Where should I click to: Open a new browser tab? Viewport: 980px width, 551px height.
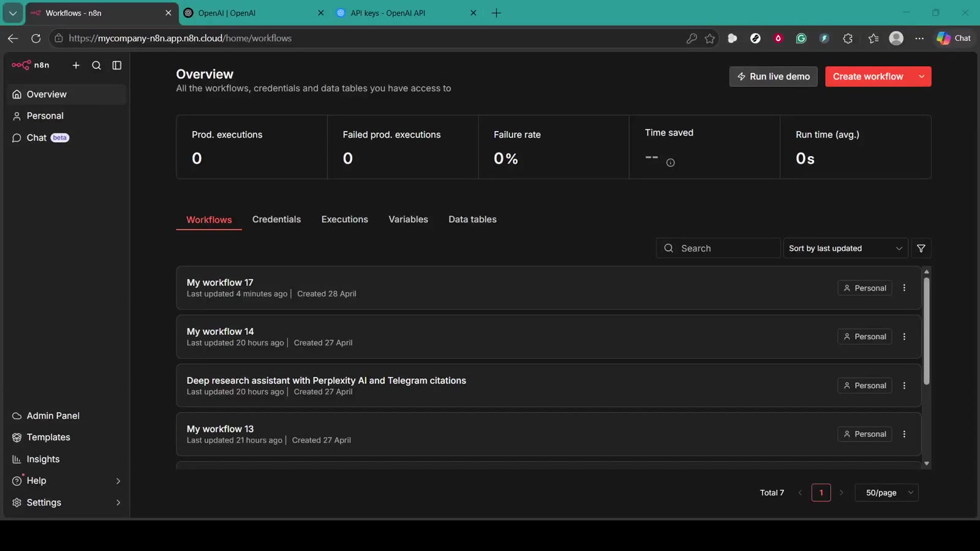(x=496, y=13)
